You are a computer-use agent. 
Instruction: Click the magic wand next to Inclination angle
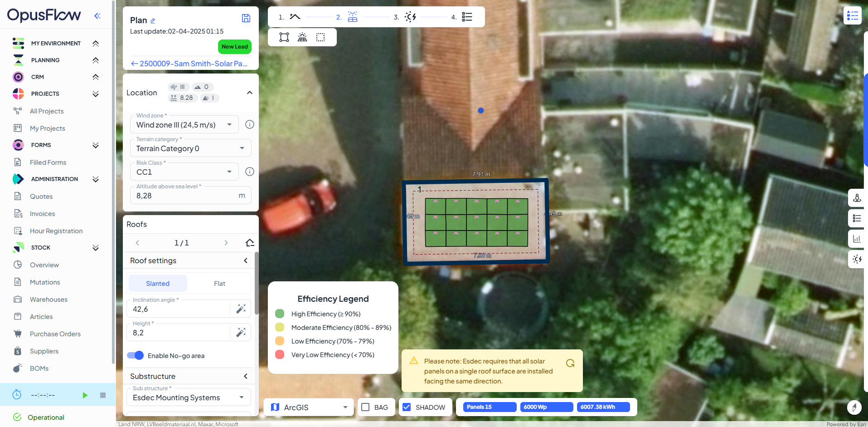tap(241, 309)
